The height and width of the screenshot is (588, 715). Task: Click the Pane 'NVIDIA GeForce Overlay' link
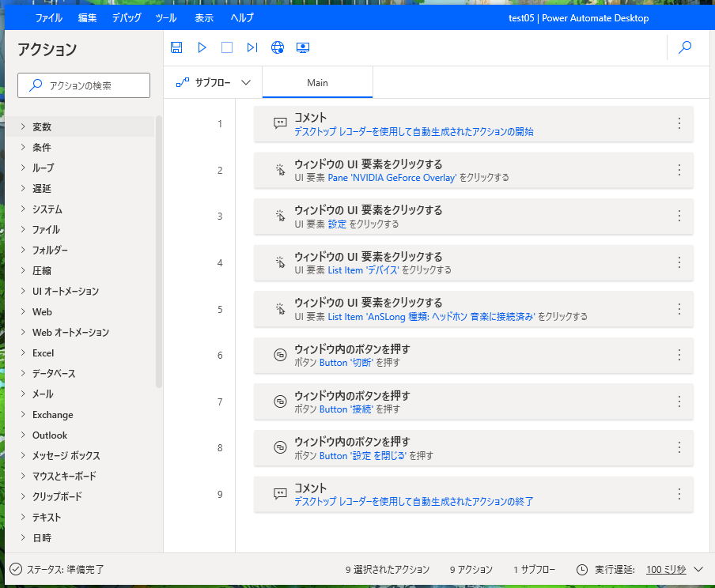click(392, 178)
